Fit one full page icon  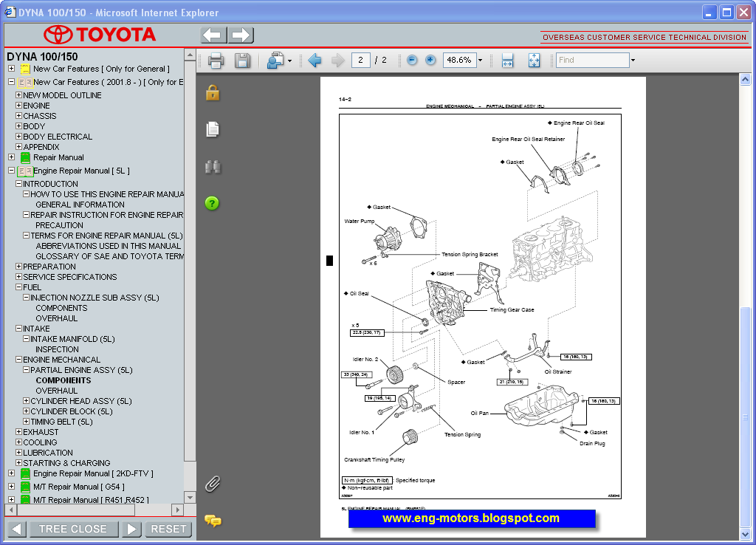(x=534, y=61)
